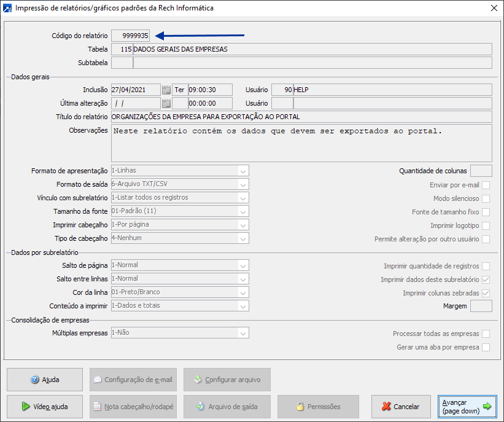Click the Código do relatório field

coord(131,36)
